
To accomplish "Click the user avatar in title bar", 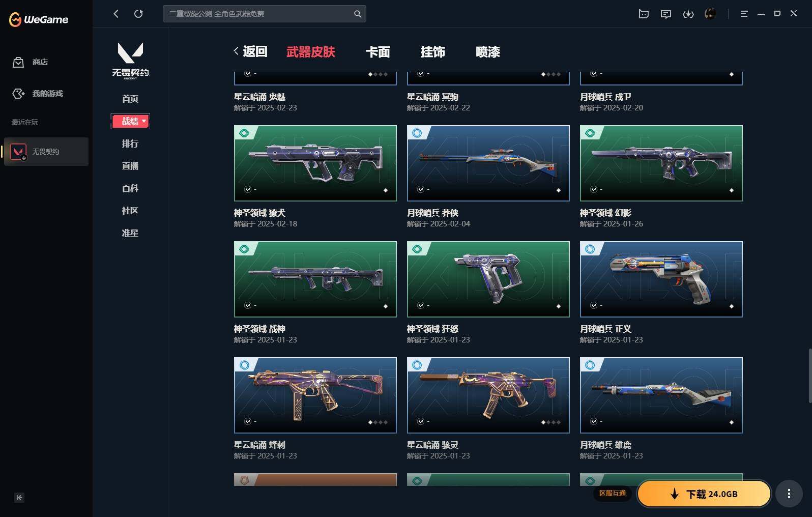I will click(x=710, y=14).
